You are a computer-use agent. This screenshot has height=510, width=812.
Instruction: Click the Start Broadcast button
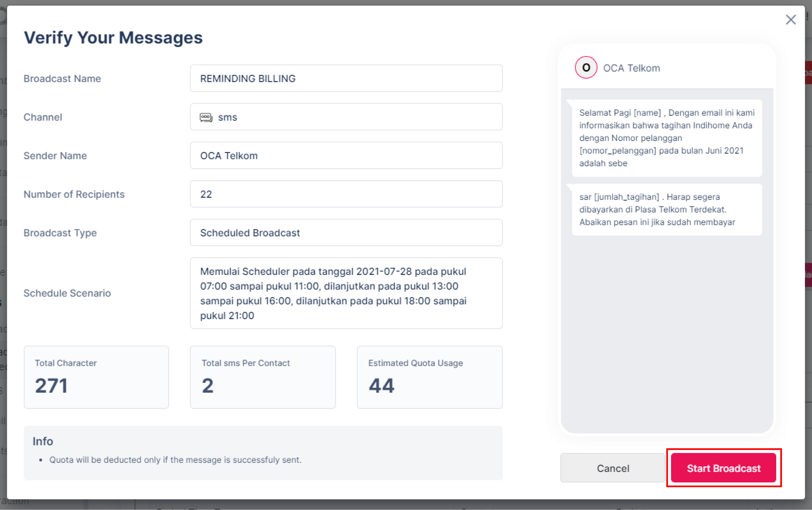[723, 468]
